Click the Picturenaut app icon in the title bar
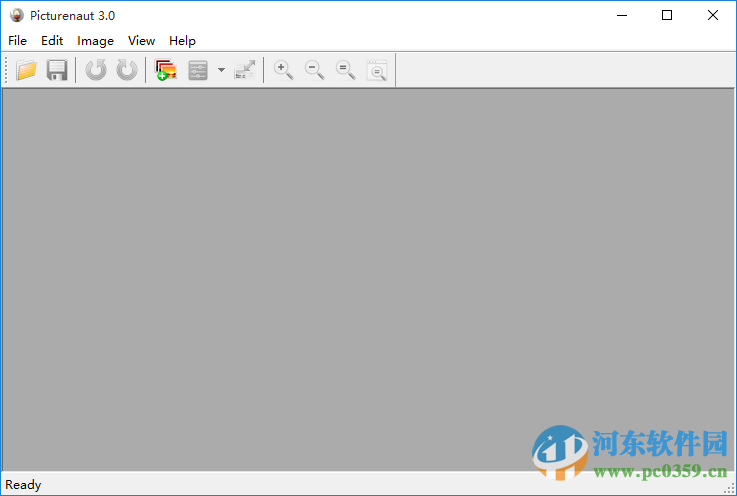The image size is (737, 496). pos(16,16)
